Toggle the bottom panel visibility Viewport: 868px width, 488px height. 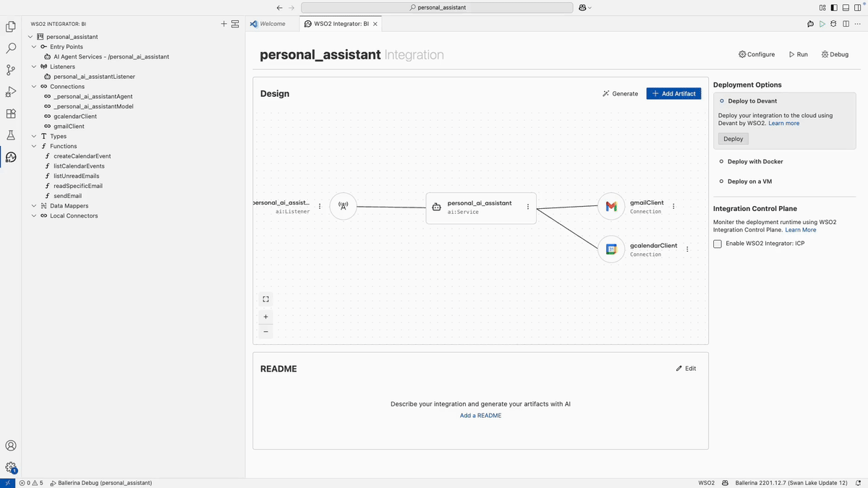pyautogui.click(x=846, y=7)
